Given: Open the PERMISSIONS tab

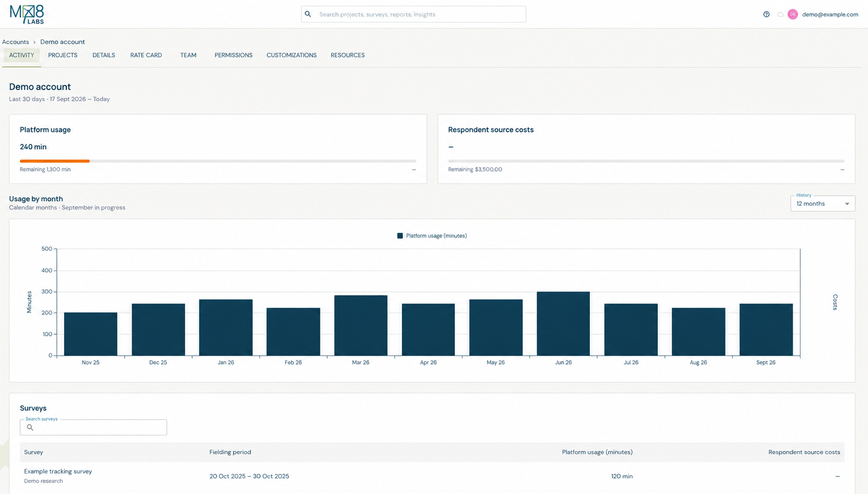Looking at the screenshot, I should coord(233,55).
